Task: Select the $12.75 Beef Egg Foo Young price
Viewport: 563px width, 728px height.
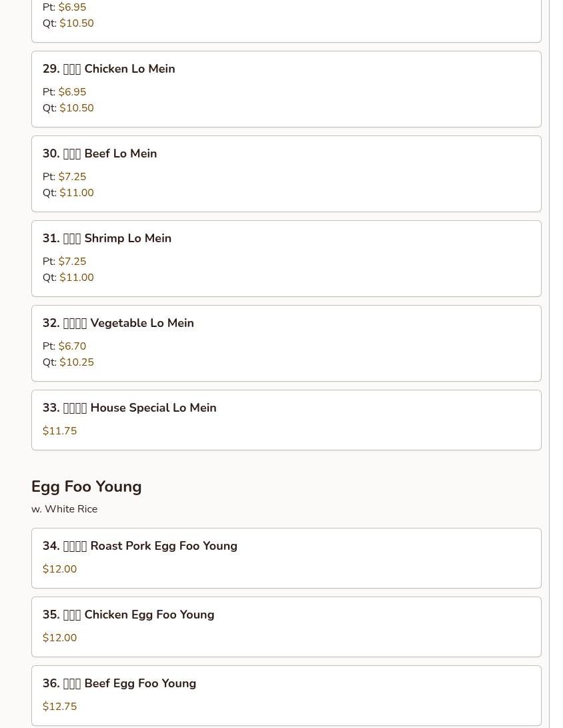Action: point(59,707)
